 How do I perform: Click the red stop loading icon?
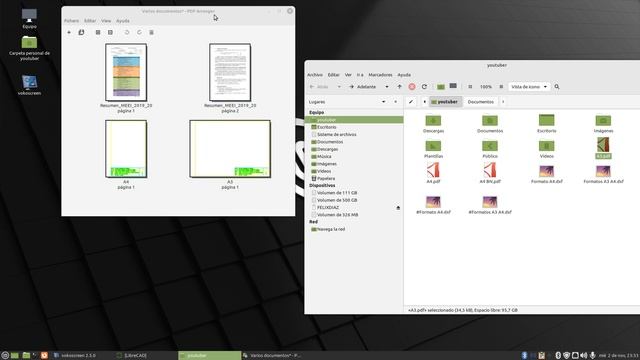click(x=412, y=87)
